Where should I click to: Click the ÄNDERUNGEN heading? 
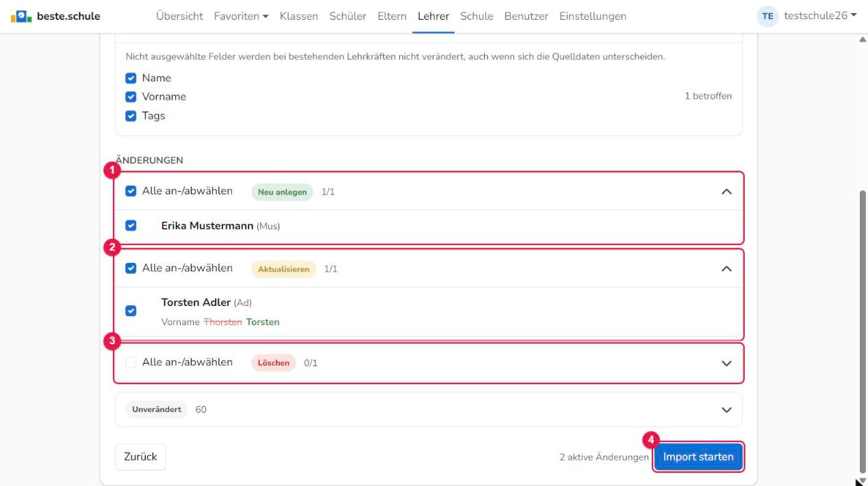tap(149, 160)
